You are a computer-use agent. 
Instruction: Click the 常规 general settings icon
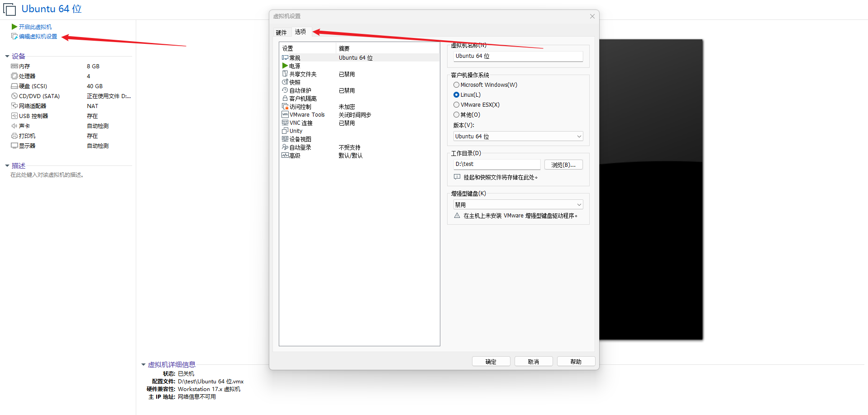[285, 57]
